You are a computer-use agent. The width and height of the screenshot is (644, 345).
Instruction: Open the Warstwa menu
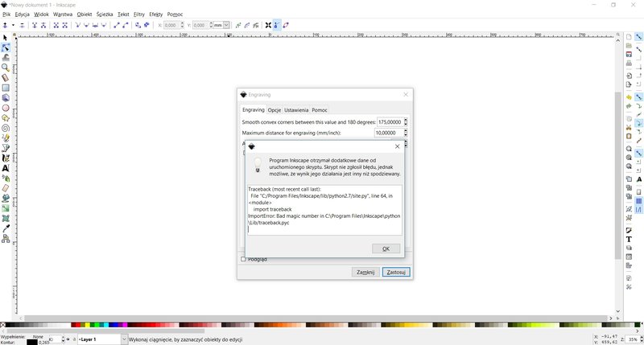point(63,14)
